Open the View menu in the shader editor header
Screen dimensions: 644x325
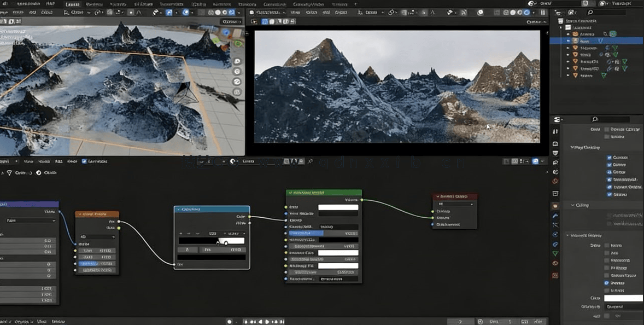(x=28, y=161)
